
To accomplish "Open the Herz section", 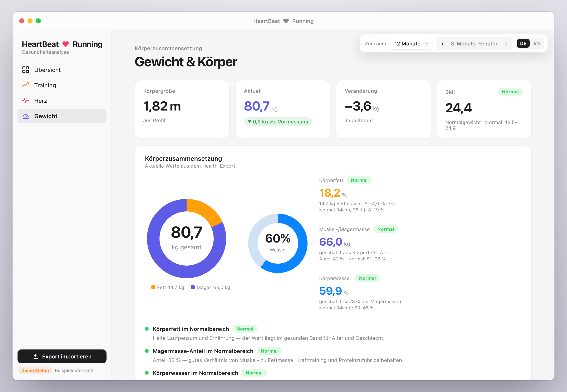I will point(62,101).
